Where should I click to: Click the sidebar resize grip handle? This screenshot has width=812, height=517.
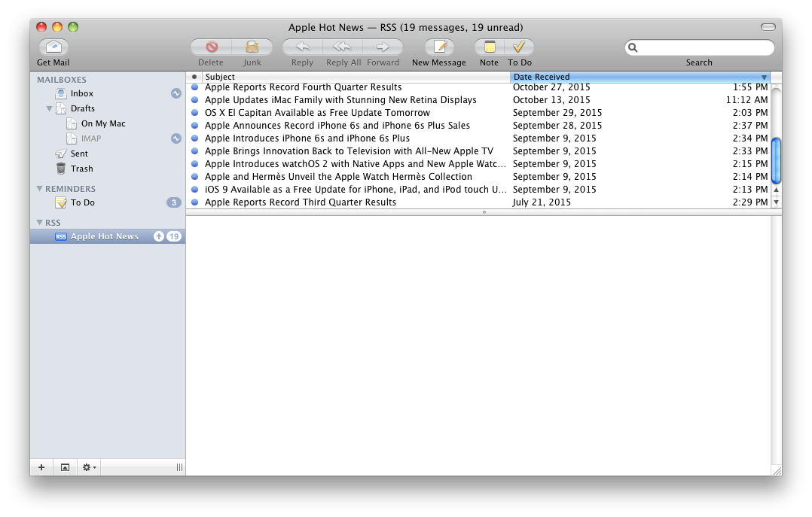(x=179, y=467)
